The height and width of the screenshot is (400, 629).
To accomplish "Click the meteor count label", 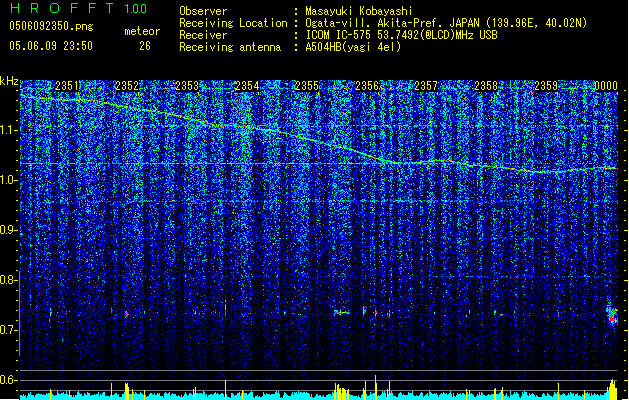I will pyautogui.click(x=142, y=31).
